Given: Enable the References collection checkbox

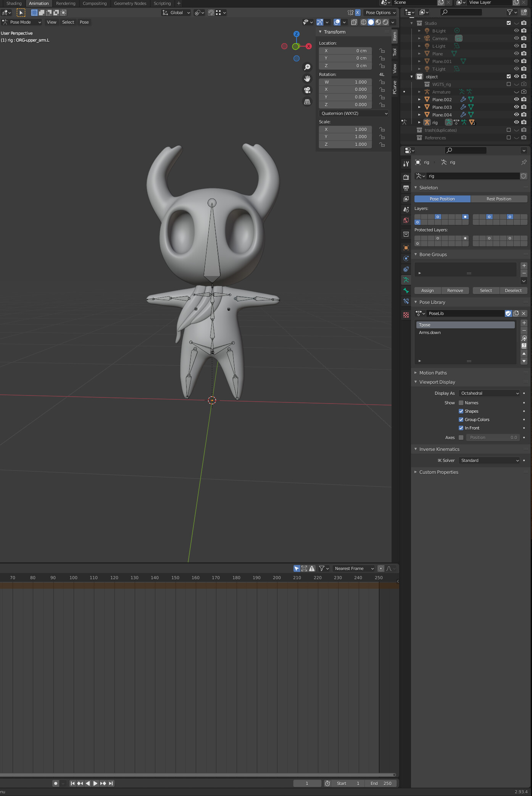Looking at the screenshot, I should (x=509, y=138).
